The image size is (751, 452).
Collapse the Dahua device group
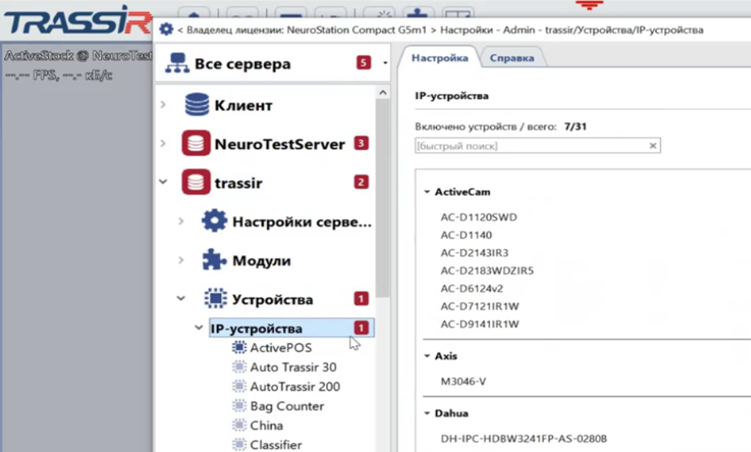pyautogui.click(x=427, y=413)
